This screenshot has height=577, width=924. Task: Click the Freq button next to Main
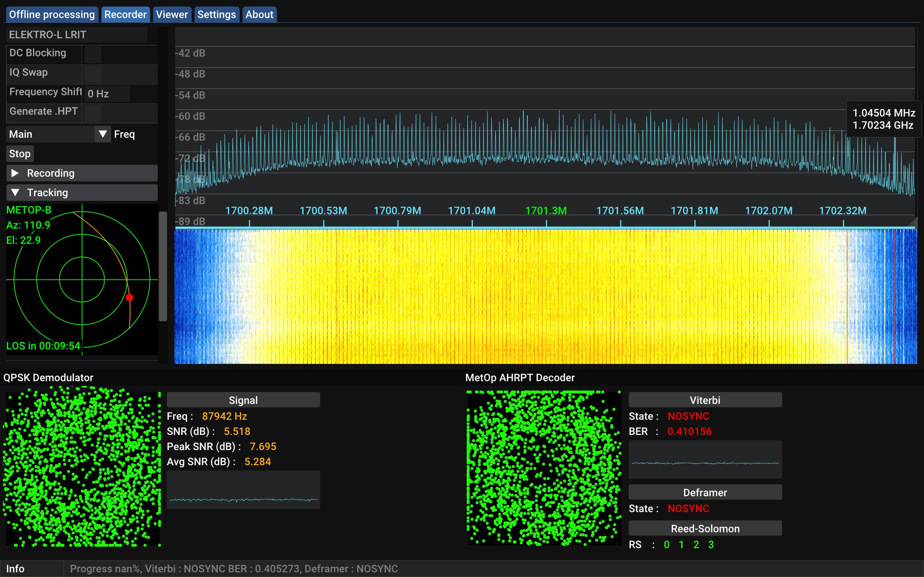point(124,134)
